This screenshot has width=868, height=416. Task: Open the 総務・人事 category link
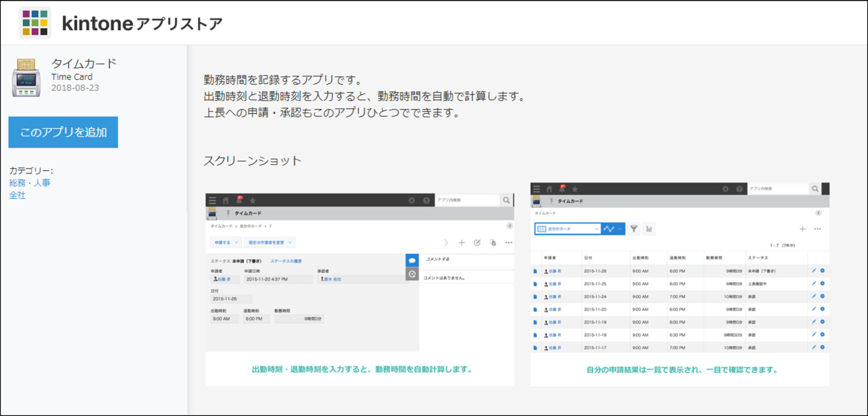click(29, 183)
